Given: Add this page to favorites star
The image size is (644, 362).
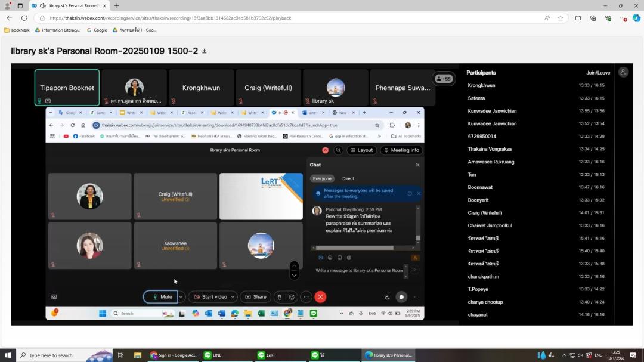Looking at the screenshot, I should tap(561, 18).
